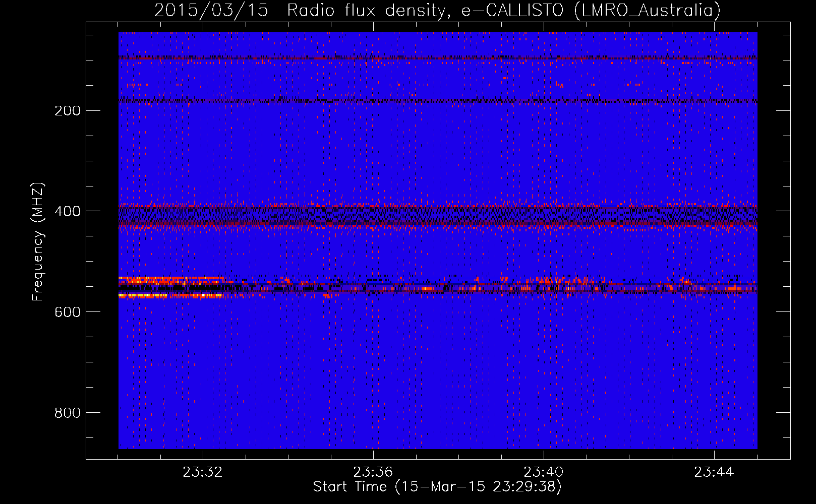Image resolution: width=816 pixels, height=504 pixels.
Task: Click the 23:40 time tick label
Action: coord(544,472)
